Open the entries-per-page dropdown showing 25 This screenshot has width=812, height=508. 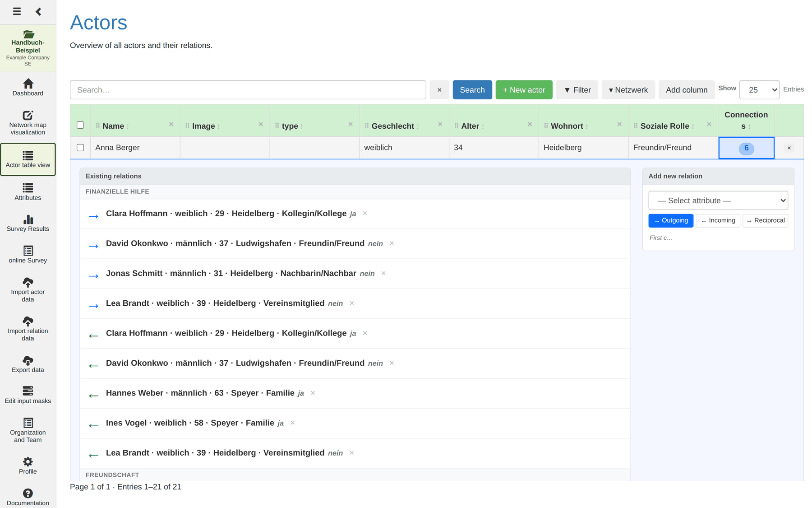759,90
